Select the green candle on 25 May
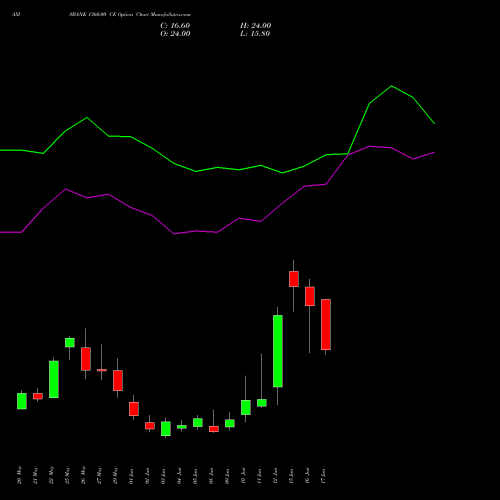This screenshot has width=500, height=500. [70, 343]
